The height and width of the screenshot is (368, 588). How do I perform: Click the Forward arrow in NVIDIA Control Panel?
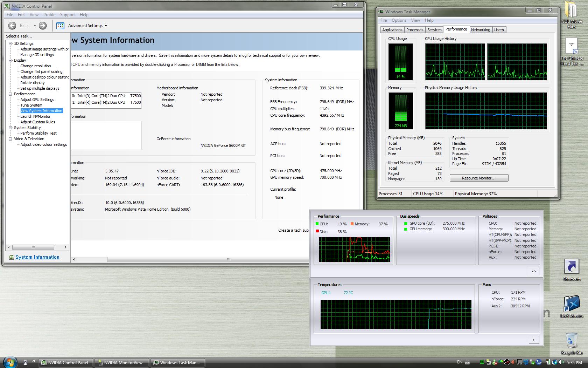click(x=43, y=26)
